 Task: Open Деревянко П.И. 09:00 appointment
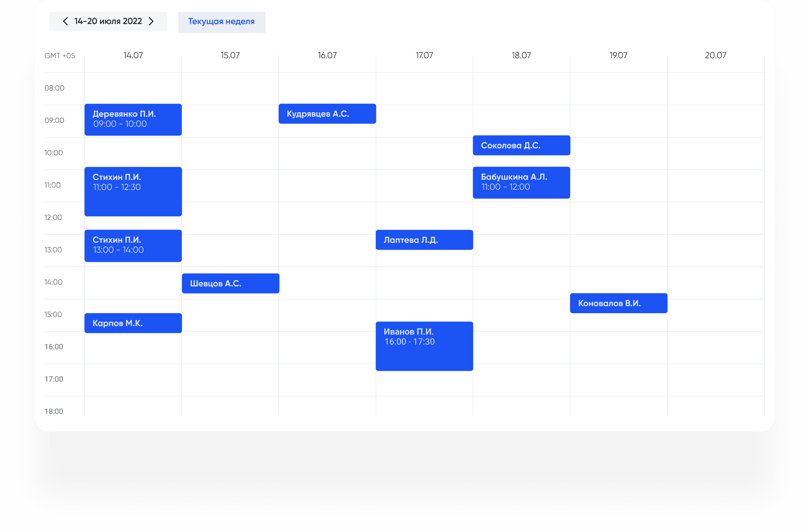click(x=133, y=119)
